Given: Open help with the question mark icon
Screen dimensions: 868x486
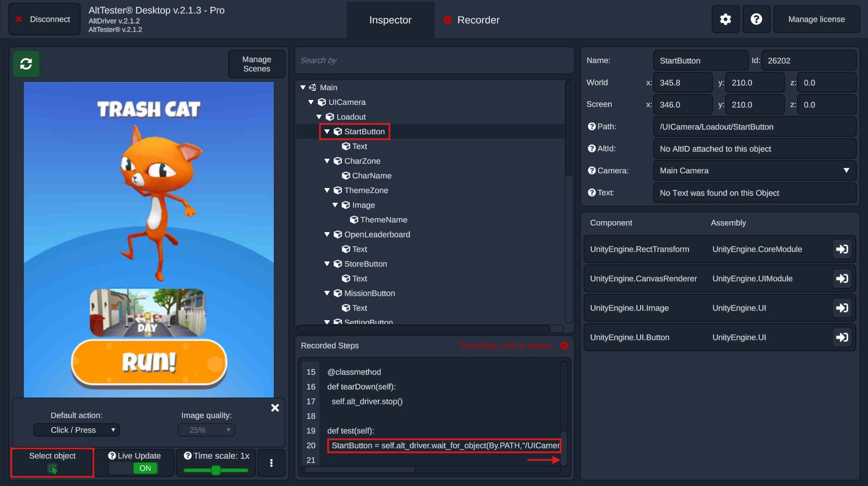Looking at the screenshot, I should [x=756, y=20].
